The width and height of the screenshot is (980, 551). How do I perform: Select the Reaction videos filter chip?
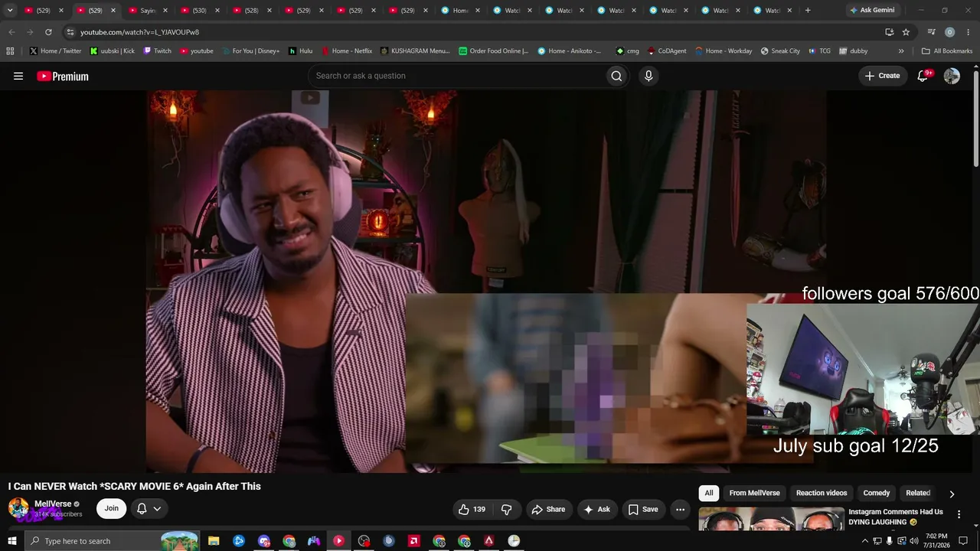(822, 494)
